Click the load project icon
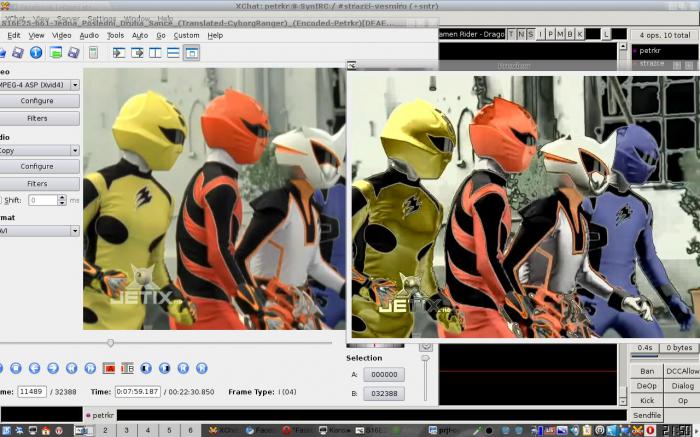 [56, 53]
